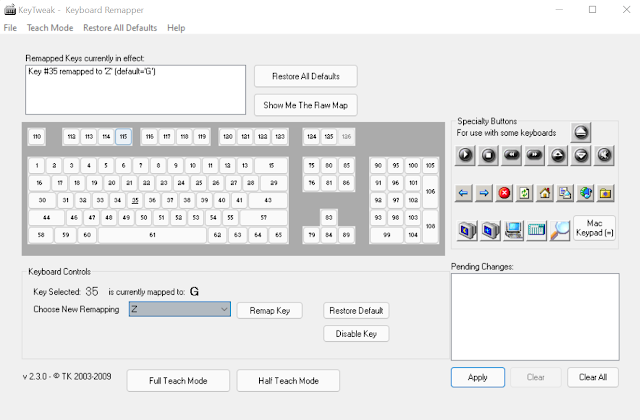Image resolution: width=640 pixels, height=420 pixels.
Task: Open the Teach Mode menu
Action: coord(50,28)
